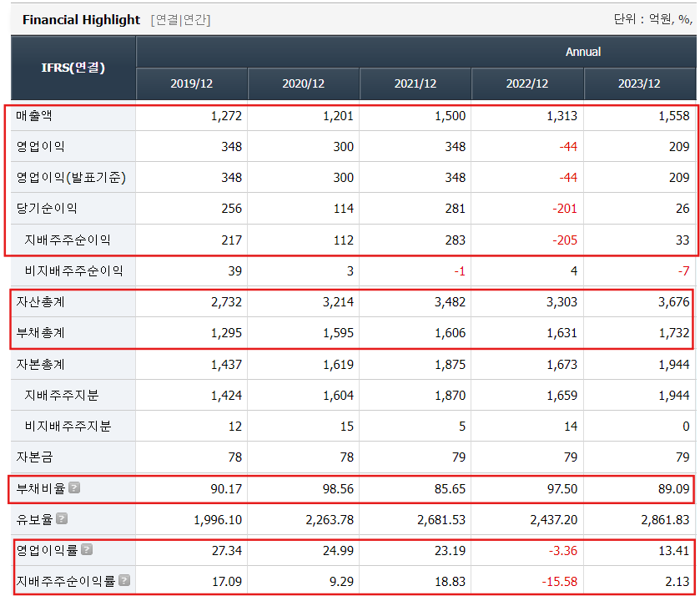Click the 1,996.10 reserve ratio value
700x596 pixels.
point(218,520)
